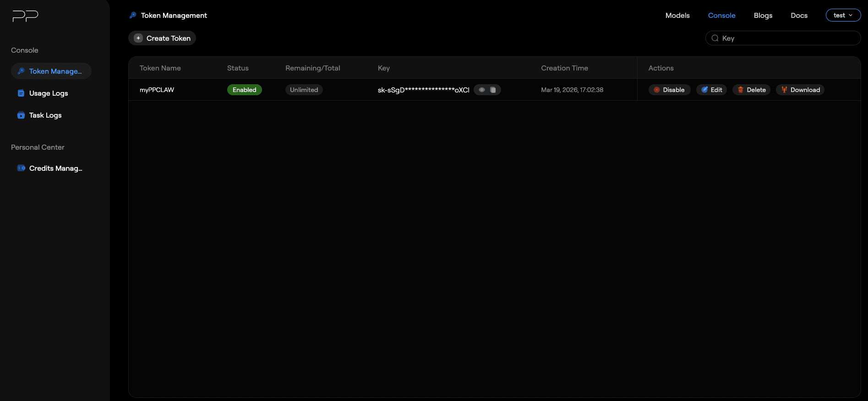Click the Creation Time column header
This screenshot has width=868, height=401.
tap(564, 68)
